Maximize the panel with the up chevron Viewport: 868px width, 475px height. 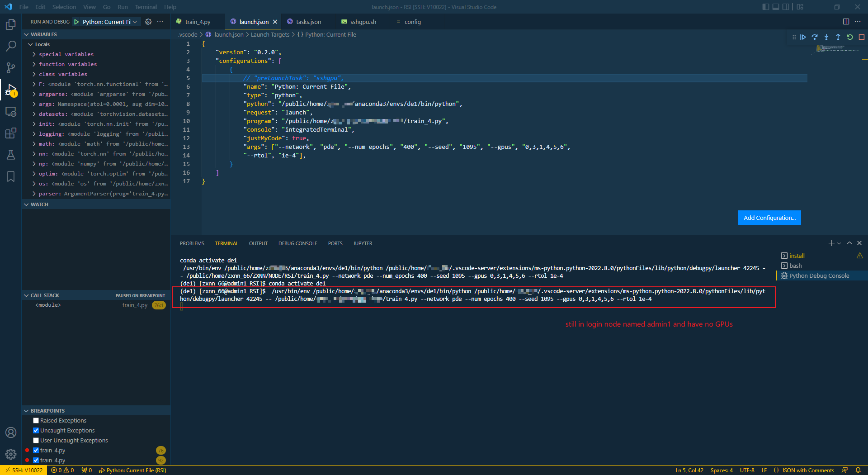pos(849,243)
